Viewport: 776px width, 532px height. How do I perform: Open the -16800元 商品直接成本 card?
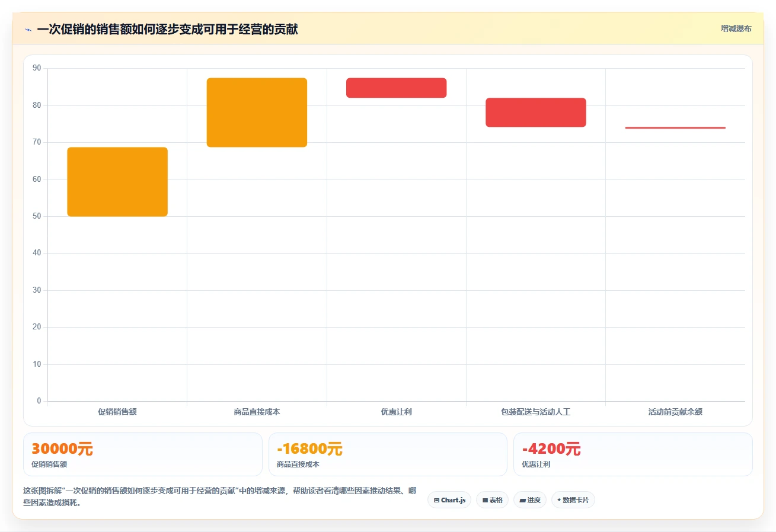[x=388, y=454]
